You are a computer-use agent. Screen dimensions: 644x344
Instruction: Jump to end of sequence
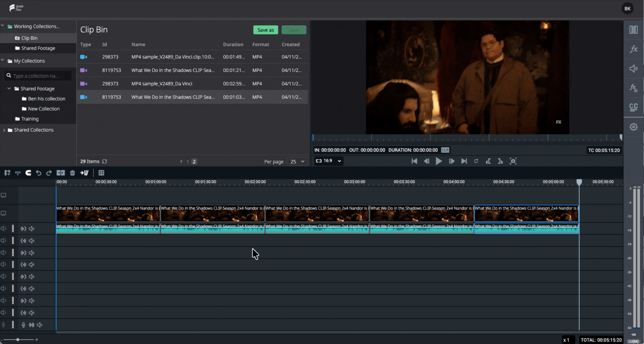(464, 161)
